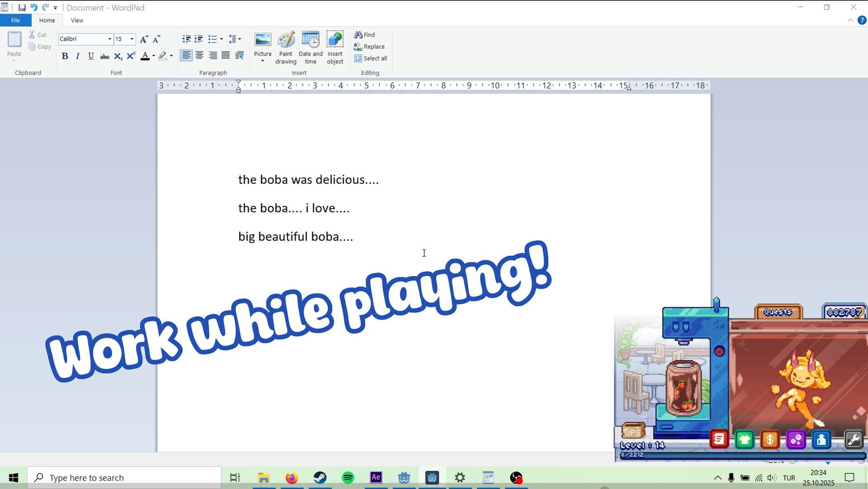868x489 pixels.
Task: Switch to the View tab
Action: point(76,20)
